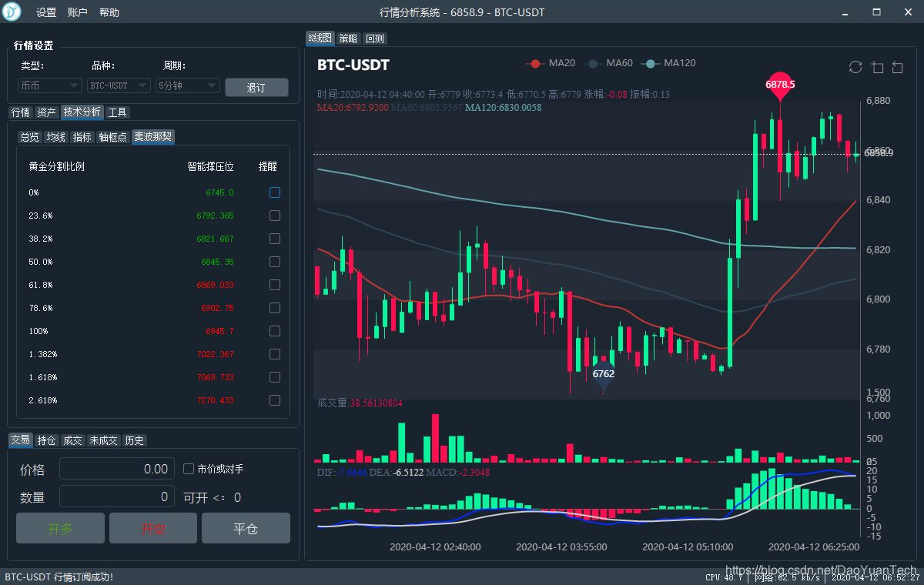This screenshot has width=924, height=585.
Task: Select the 交易 trading tab
Action: click(x=20, y=440)
